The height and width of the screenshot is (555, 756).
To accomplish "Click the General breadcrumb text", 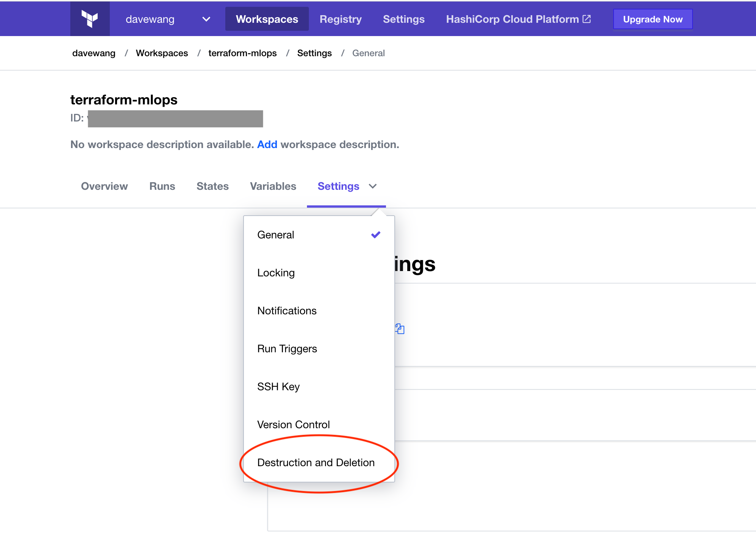I will coord(369,53).
